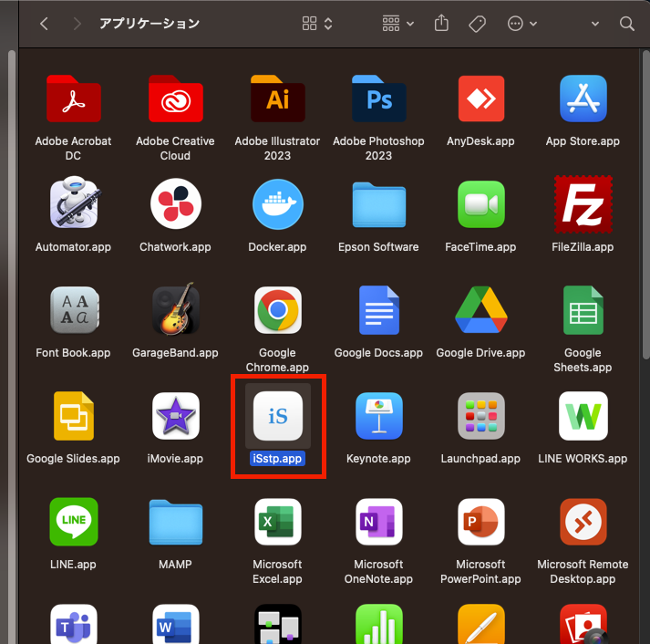Image resolution: width=650 pixels, height=644 pixels.
Task: Click the Keynote.app file name label
Action: pos(378,459)
